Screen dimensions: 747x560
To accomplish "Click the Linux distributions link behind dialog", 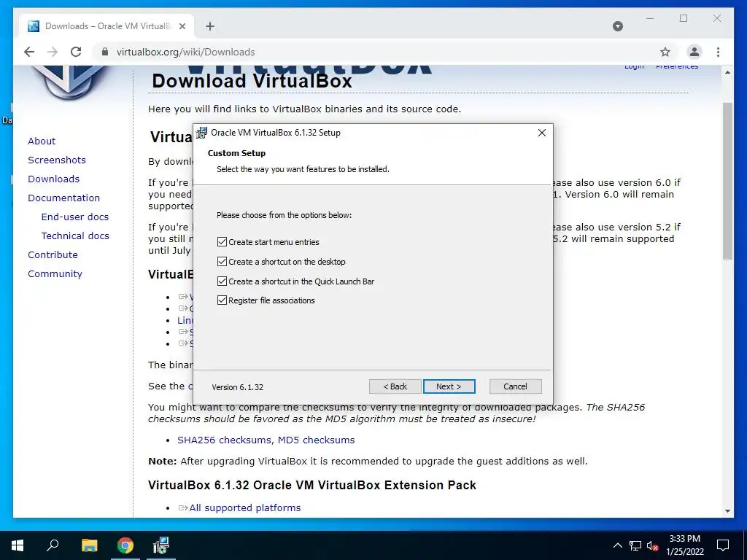I will [x=185, y=321].
